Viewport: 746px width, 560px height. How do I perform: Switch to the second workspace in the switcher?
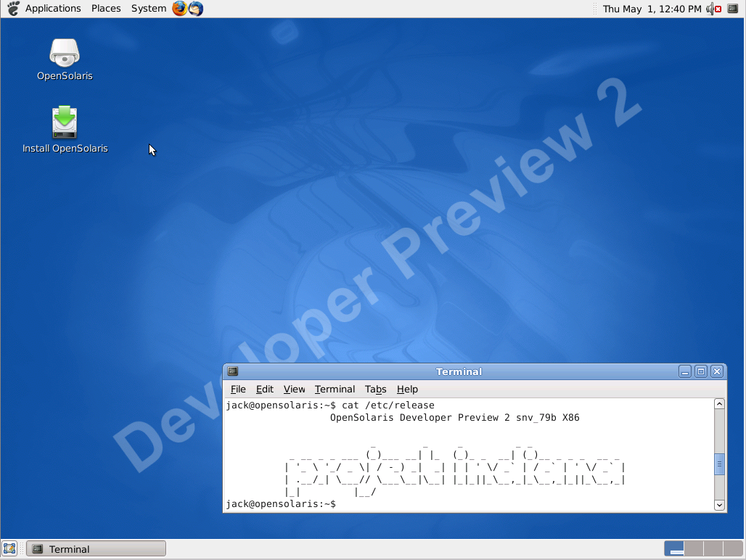click(x=694, y=548)
